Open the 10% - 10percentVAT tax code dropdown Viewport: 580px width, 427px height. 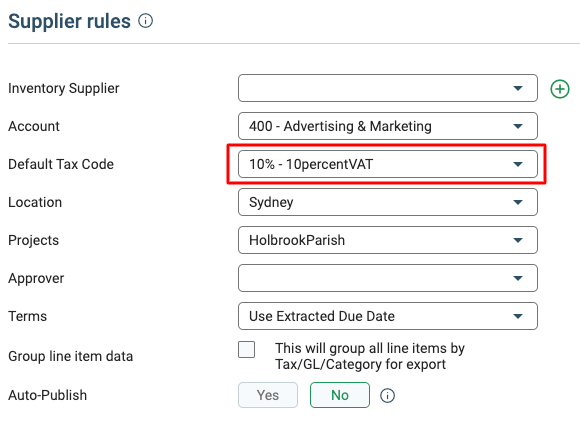pos(388,164)
